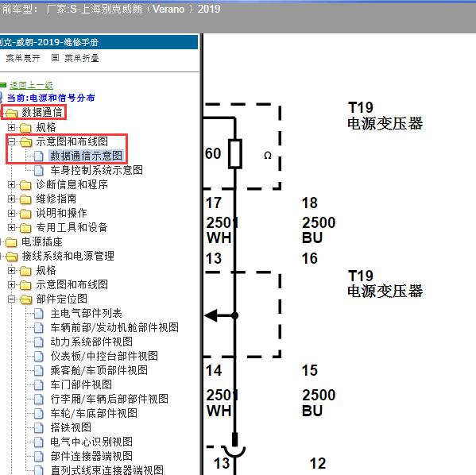
Task: Click the 数据通信 folder icon
Action: coord(12,113)
